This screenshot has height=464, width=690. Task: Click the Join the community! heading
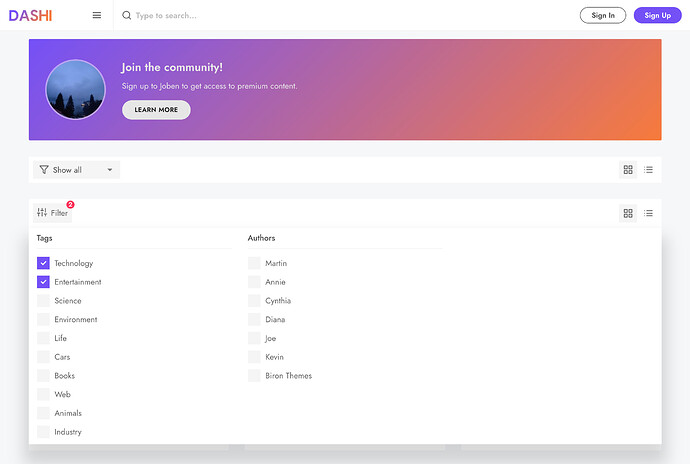tap(172, 67)
